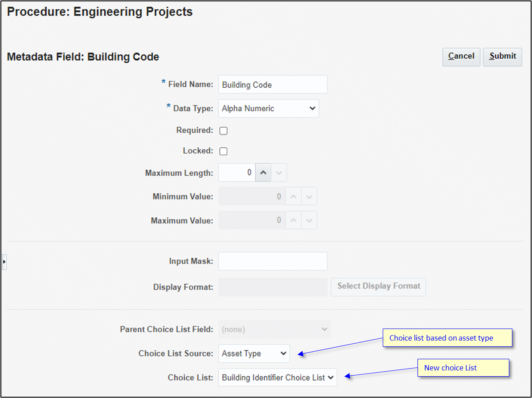Click the Maximum Value up arrow
Image resolution: width=532 pixels, height=398 pixels.
click(x=294, y=220)
